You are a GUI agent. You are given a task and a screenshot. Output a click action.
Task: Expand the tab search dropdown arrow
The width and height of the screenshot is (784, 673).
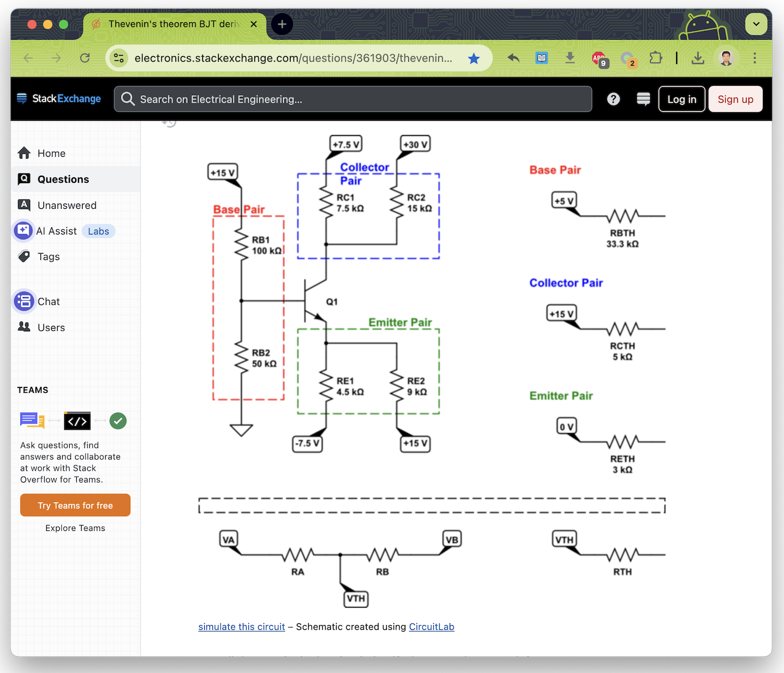(x=756, y=24)
